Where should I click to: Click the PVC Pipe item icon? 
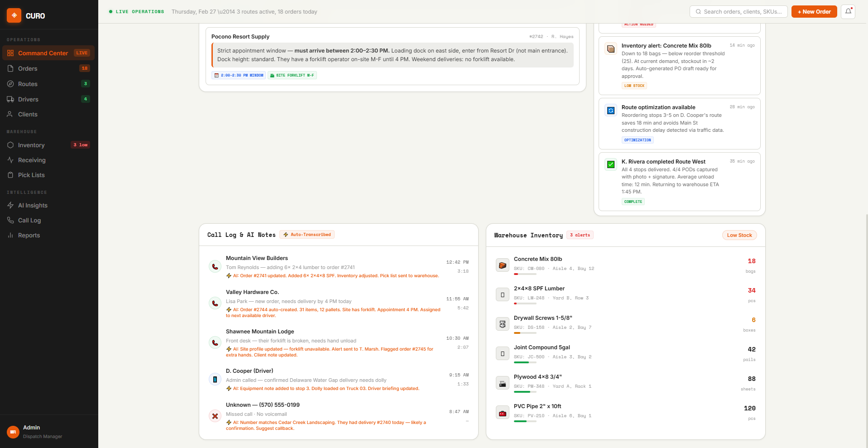[x=503, y=413]
